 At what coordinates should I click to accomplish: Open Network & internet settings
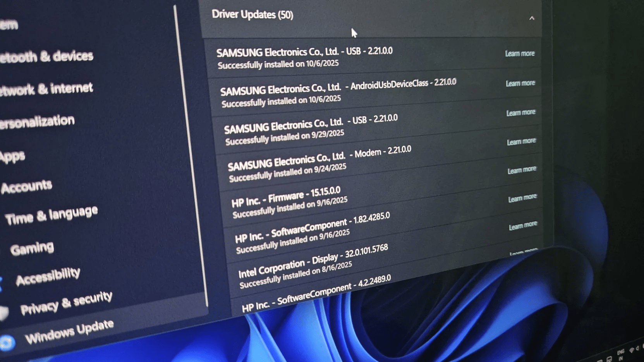click(x=46, y=89)
